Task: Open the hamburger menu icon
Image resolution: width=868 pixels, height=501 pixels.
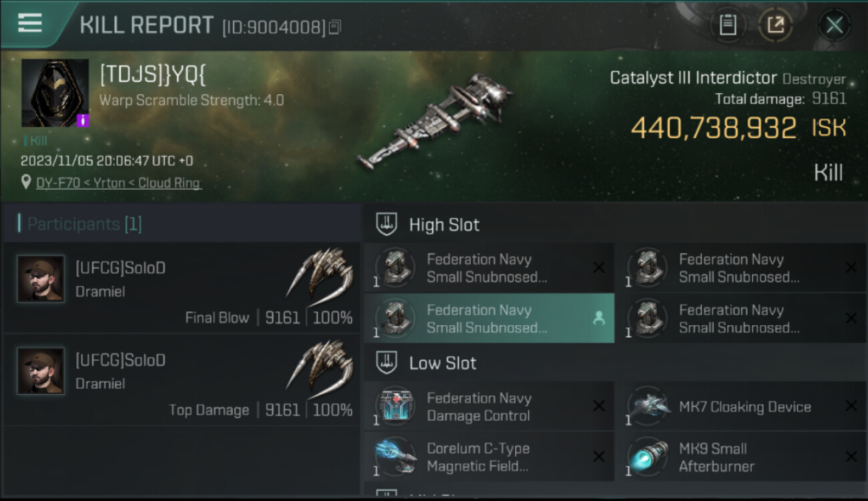Action: [x=29, y=23]
